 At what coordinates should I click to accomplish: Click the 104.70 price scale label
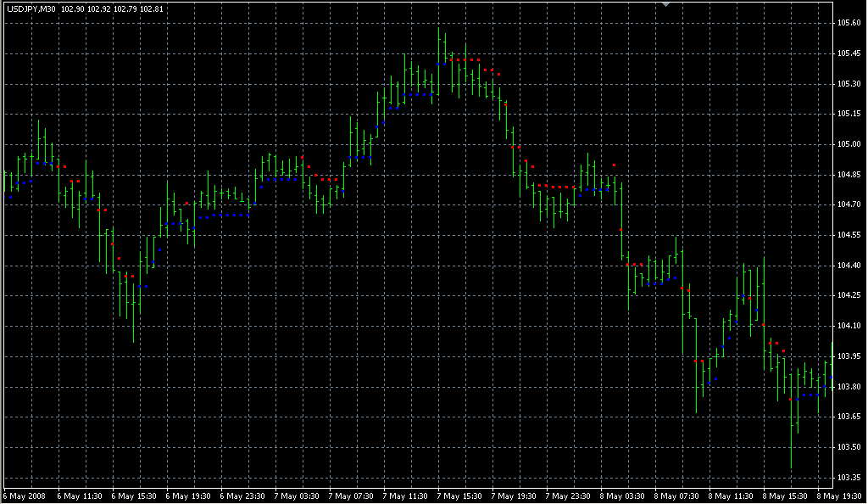(x=850, y=204)
